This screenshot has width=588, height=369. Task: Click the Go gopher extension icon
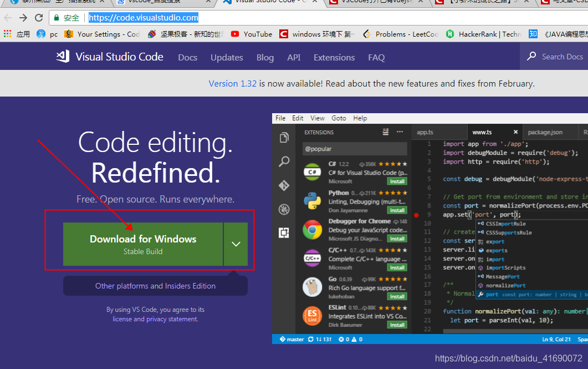tap(313, 287)
